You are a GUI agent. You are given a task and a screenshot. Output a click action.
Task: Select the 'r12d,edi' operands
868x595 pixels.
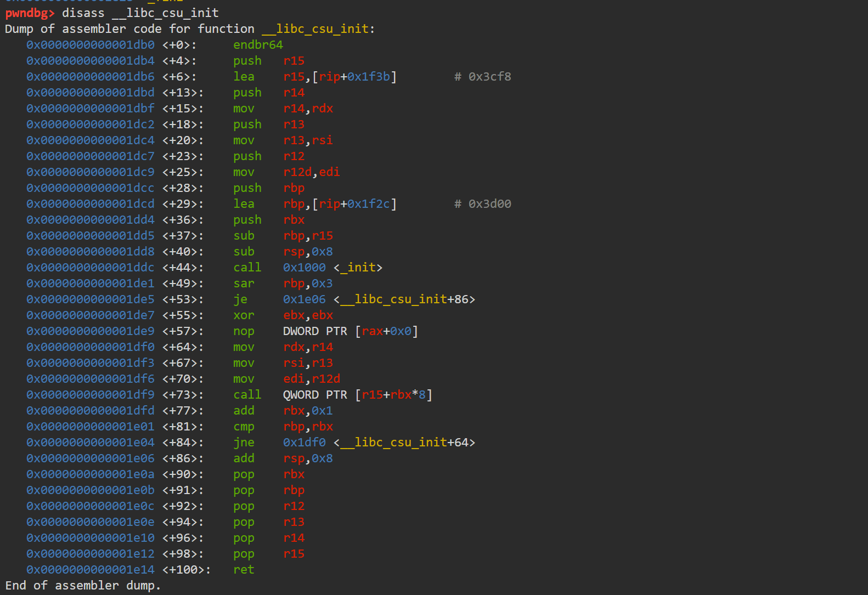312,172
